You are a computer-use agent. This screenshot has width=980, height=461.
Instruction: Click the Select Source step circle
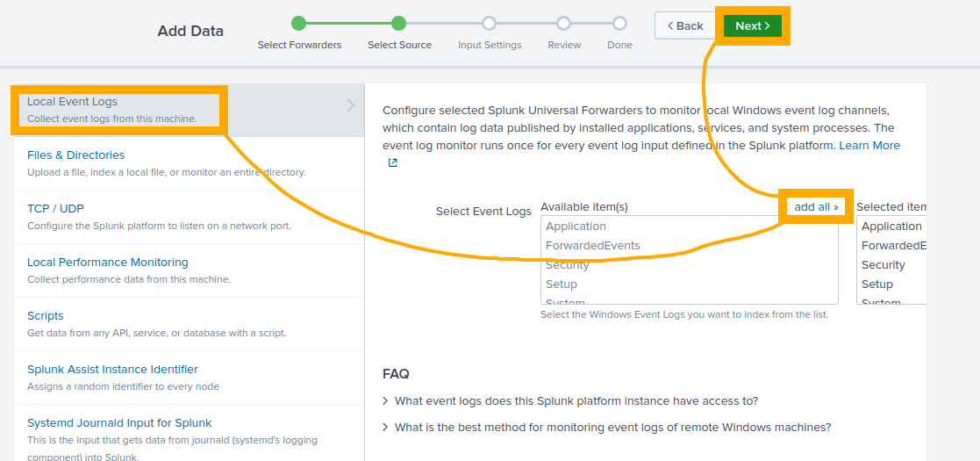pos(398,23)
